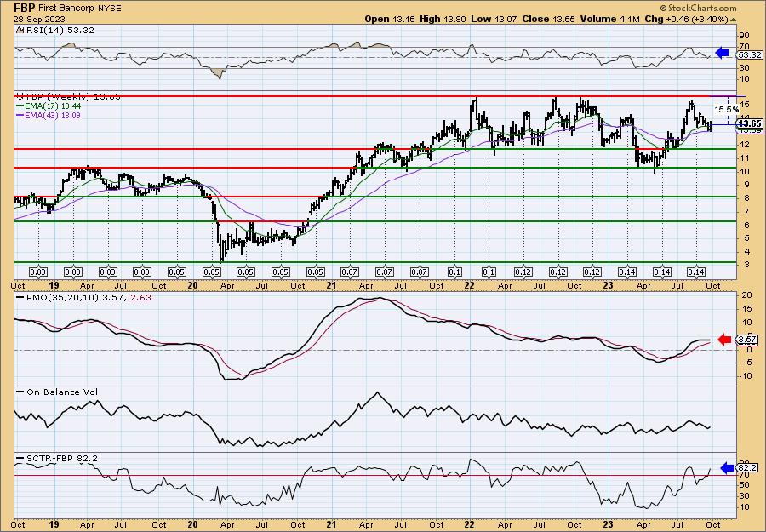Click the 30 label on RSI axis
This screenshot has width=766, height=532.
(x=744, y=68)
